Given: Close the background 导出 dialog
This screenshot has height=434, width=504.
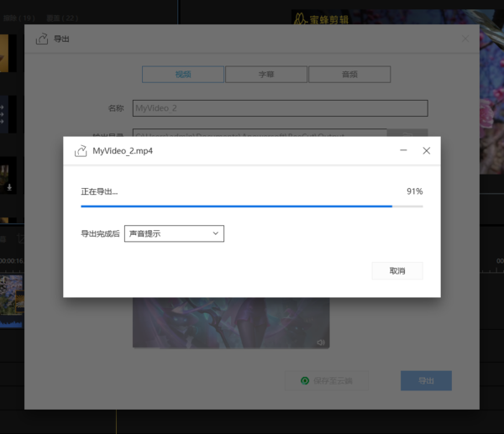Looking at the screenshot, I should pyautogui.click(x=466, y=39).
